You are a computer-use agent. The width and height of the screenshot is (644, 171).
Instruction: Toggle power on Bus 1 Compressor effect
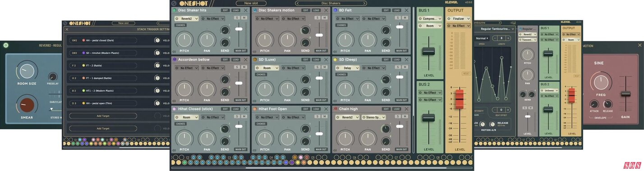[420, 19]
